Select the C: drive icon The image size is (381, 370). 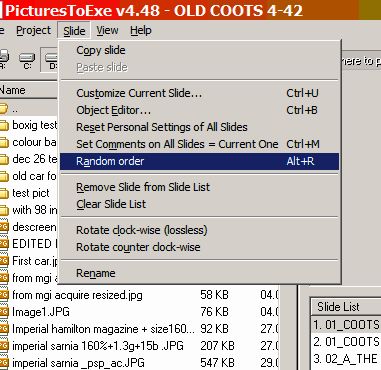click(x=27, y=58)
